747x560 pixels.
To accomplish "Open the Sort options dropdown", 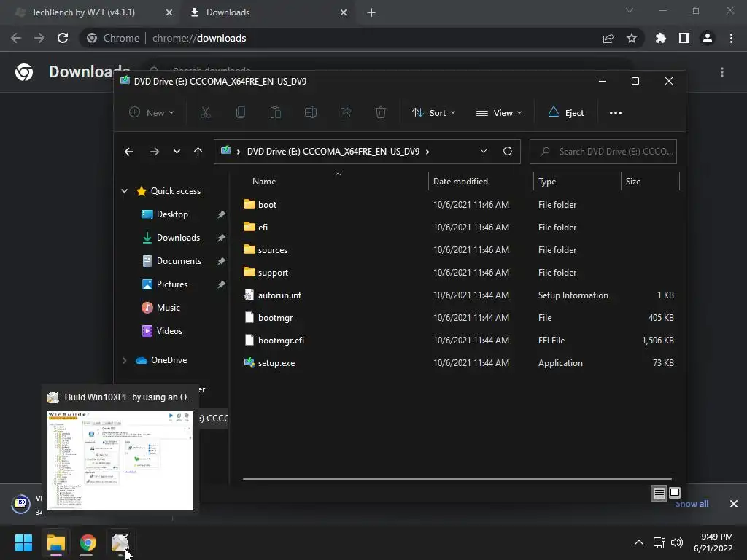I will (x=433, y=113).
